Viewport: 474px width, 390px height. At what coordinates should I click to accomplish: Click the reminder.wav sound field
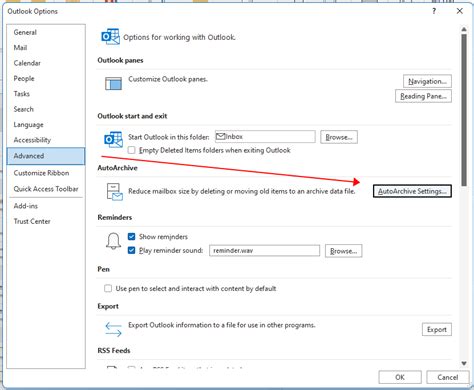click(265, 251)
